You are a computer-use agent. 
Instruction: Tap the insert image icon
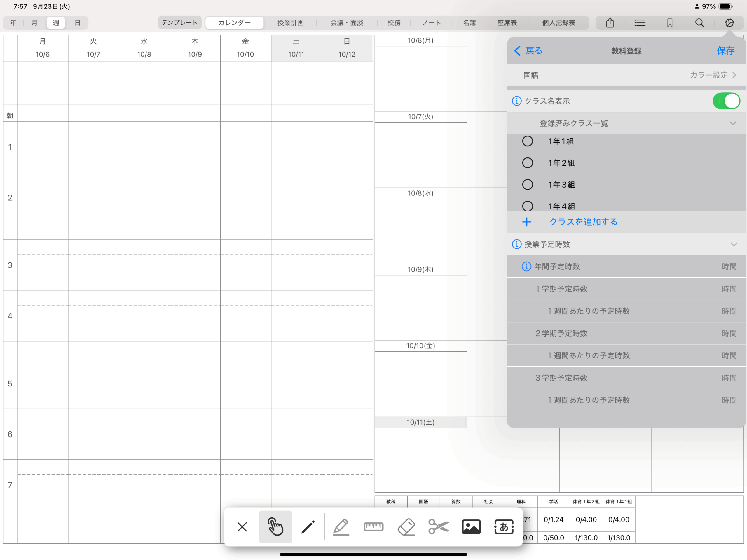click(x=471, y=526)
